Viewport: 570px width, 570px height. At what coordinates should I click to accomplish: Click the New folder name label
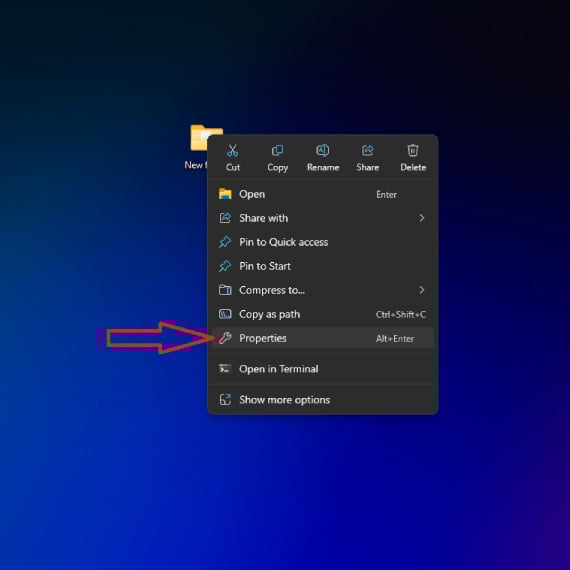tap(196, 165)
